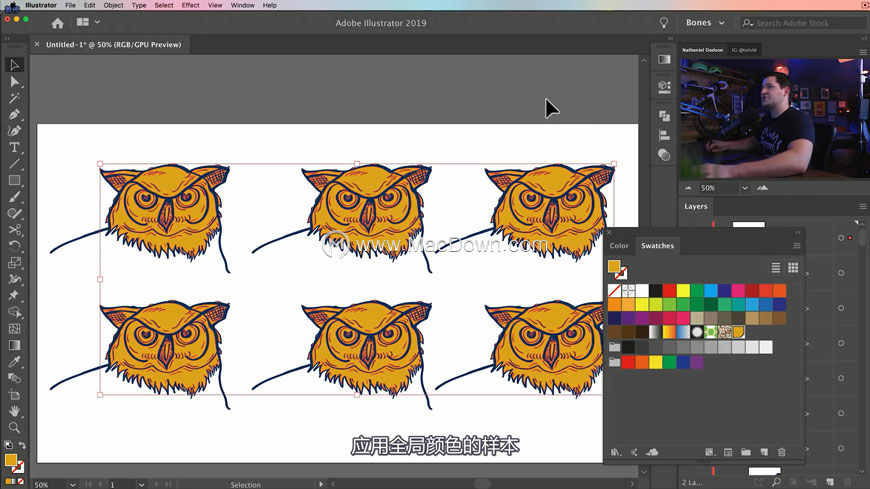Select the Eyedropper tool
The image size is (870, 489).
[14, 362]
